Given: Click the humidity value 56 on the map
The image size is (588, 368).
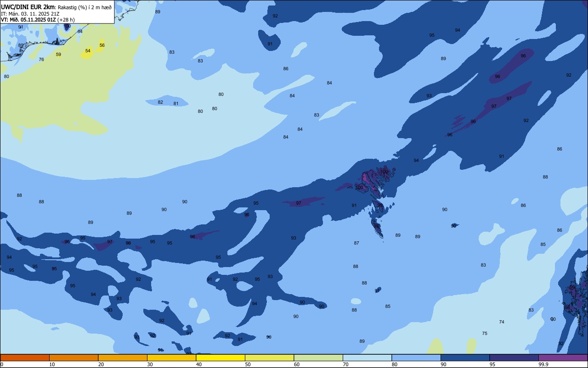Looking at the screenshot, I should (x=102, y=45).
